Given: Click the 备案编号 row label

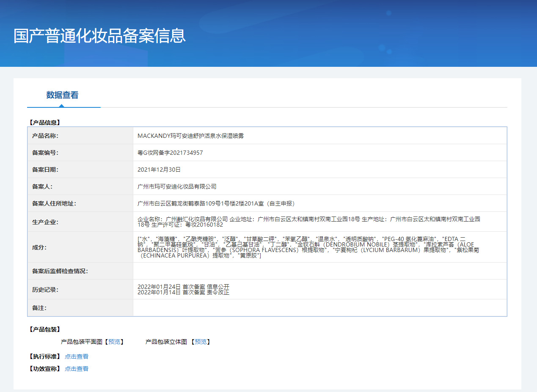Looking at the screenshot, I should point(45,153).
